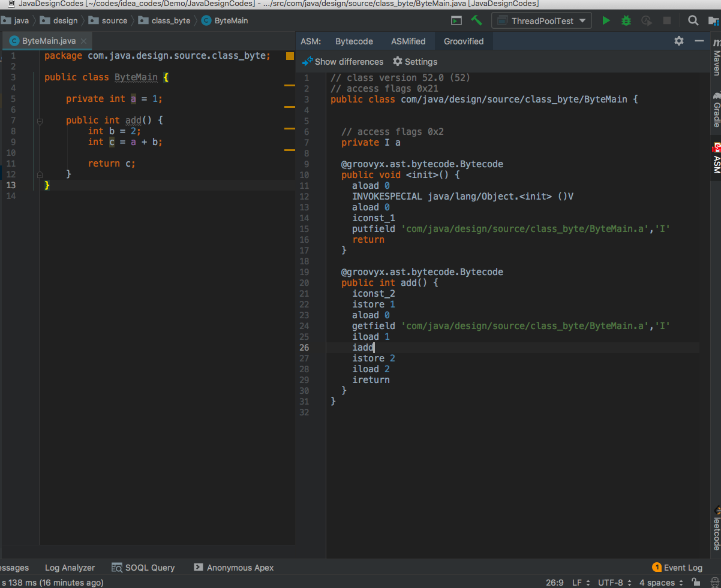Click the class_byte breadcrumb folder
Screen dimensions: 721x588
click(x=164, y=20)
